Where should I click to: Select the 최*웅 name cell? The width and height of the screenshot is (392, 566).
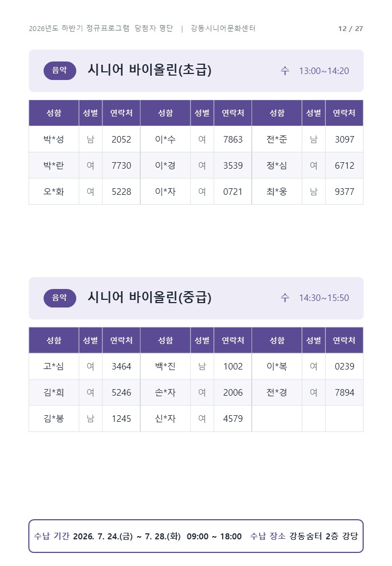(277, 192)
